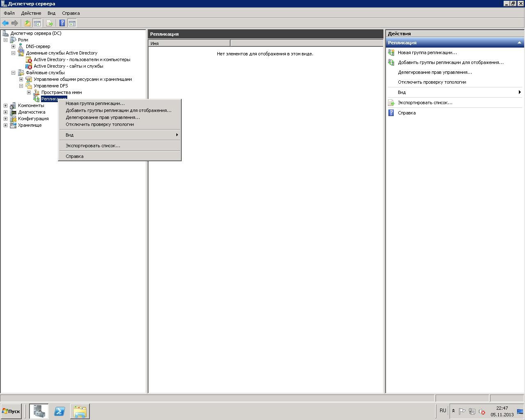Click the RU language indicator
The image size is (525, 420).
click(443, 411)
